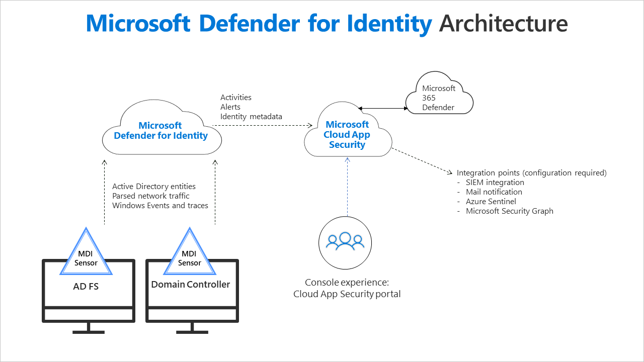Select the Identity metadata text label
644x362 pixels.
tap(251, 116)
